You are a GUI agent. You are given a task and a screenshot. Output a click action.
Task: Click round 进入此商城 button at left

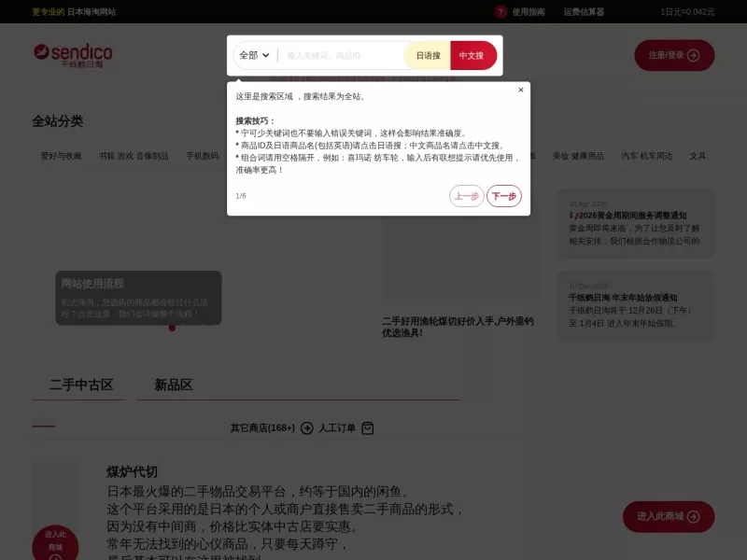click(55, 543)
